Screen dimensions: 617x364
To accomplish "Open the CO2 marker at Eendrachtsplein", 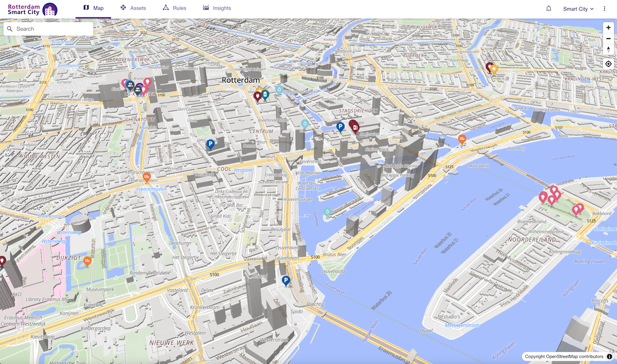I will pyautogui.click(x=147, y=177).
